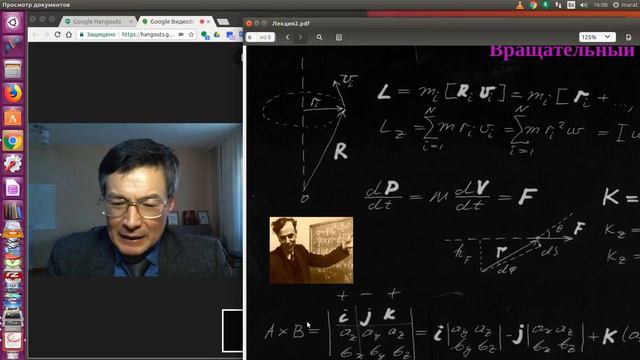Click the VLC tray icon
Screen dimensions: 640x360
(520, 5)
